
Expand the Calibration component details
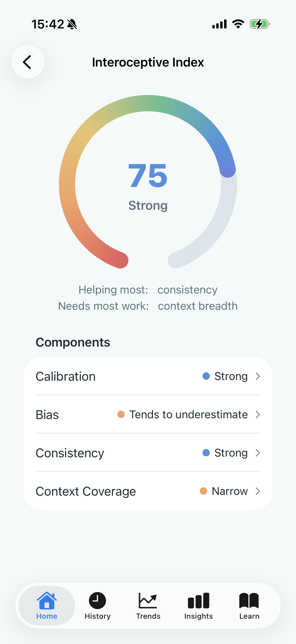(x=258, y=376)
